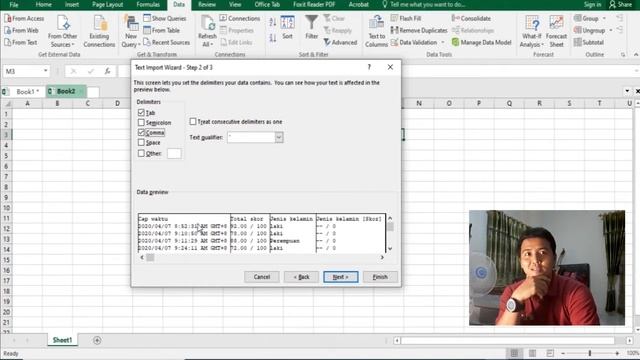Click the Share button
Screen dimensions: 640x360
pos(620,4)
